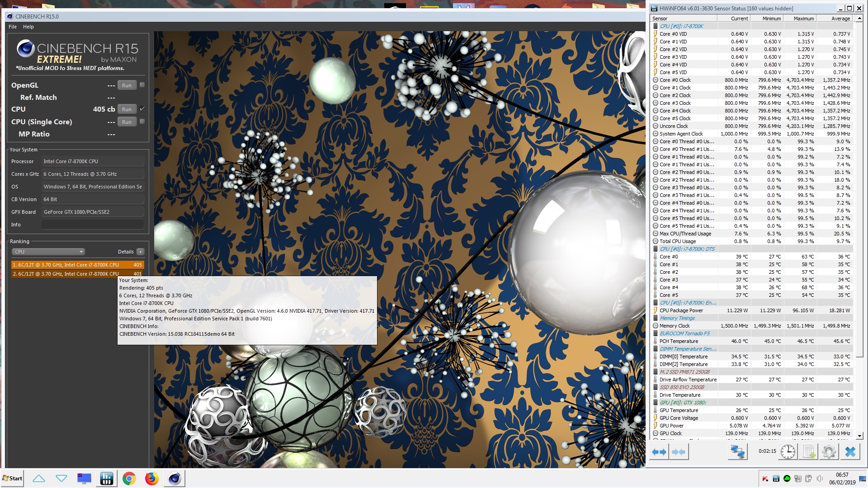868x488 pixels.
Task: Select Memory Clock sensor row
Action: click(x=751, y=326)
